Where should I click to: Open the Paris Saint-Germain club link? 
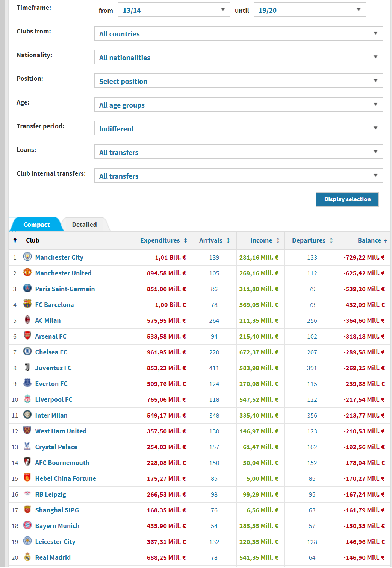pos(65,289)
